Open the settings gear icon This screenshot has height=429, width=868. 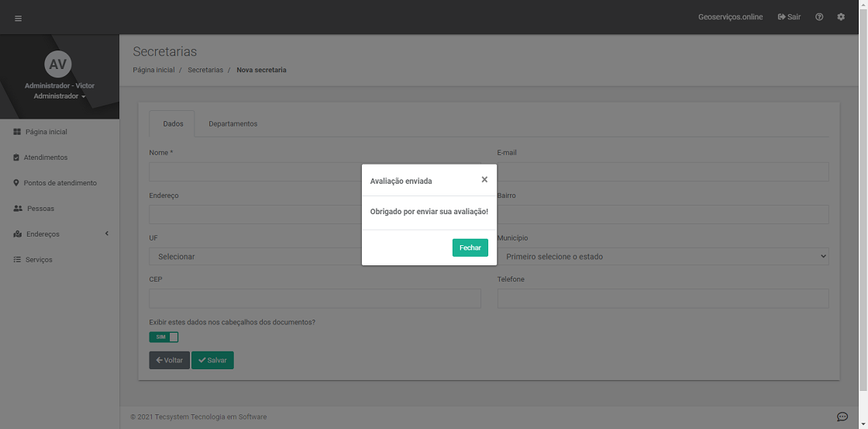tap(841, 17)
